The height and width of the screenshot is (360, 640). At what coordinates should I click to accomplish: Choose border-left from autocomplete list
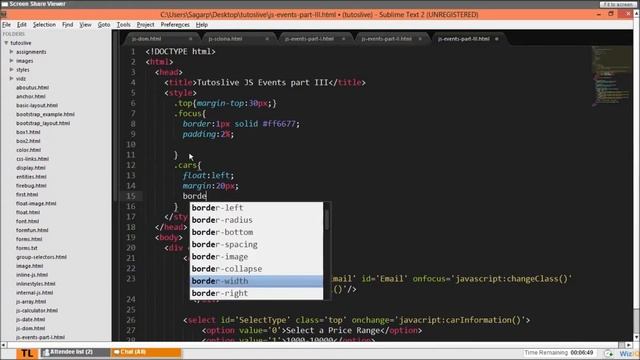coord(256,208)
